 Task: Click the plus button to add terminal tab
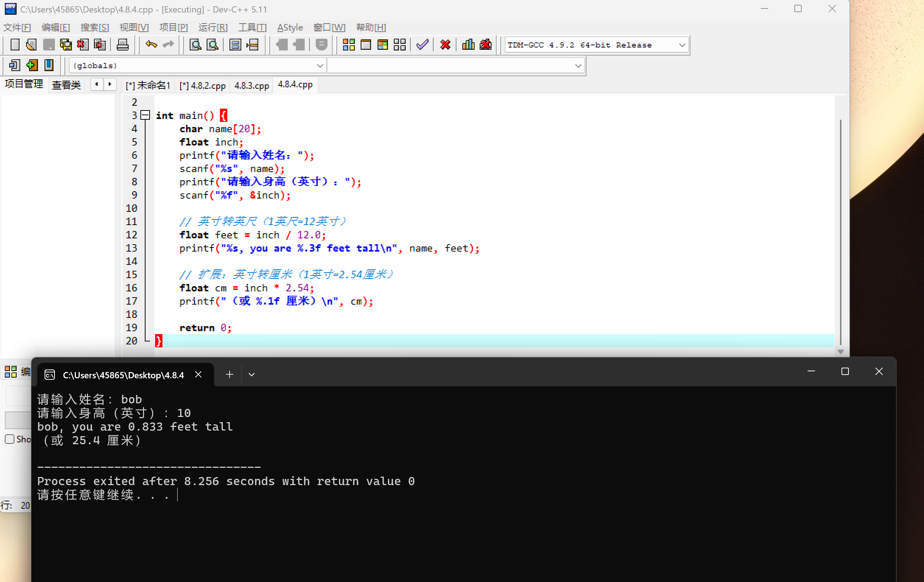click(x=230, y=375)
